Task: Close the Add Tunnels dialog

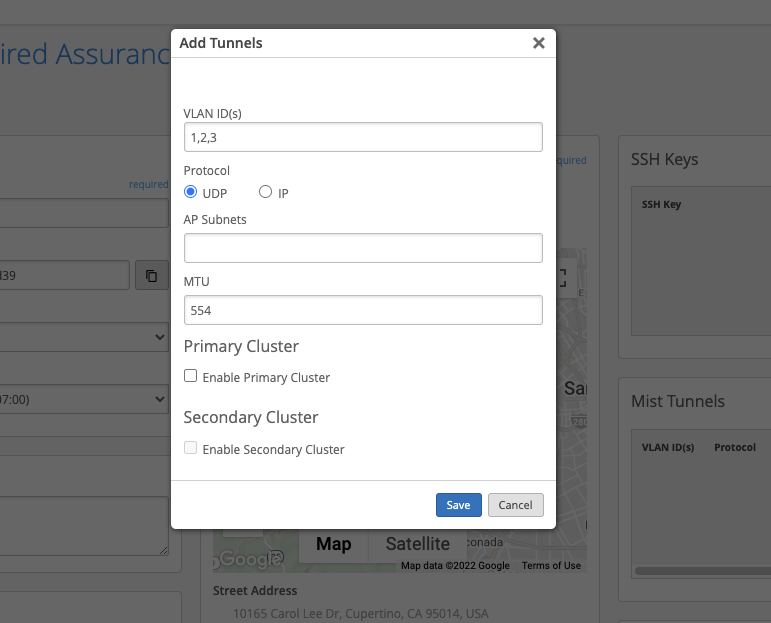Action: pos(538,43)
